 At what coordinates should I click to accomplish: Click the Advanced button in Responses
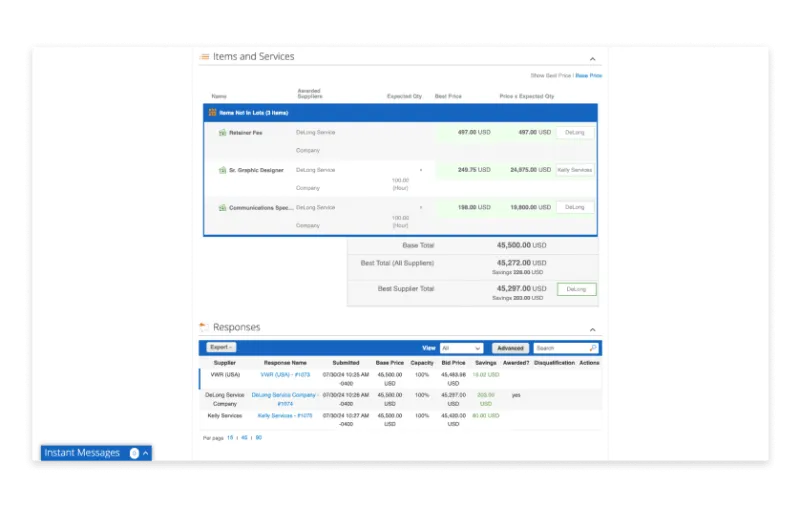coord(510,348)
